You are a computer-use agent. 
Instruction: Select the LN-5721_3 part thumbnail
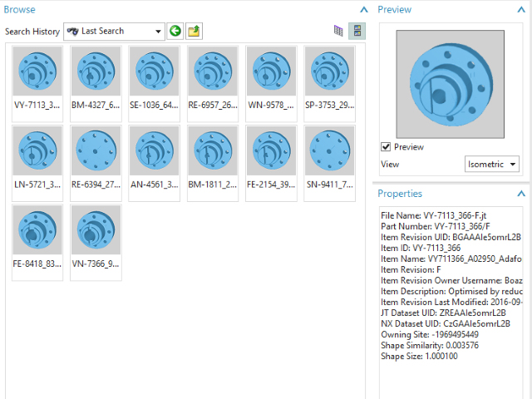click(37, 150)
